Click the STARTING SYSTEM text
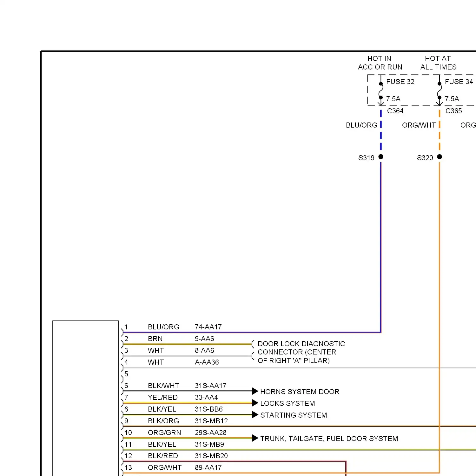Screen dimensions: 476x476 (294, 415)
